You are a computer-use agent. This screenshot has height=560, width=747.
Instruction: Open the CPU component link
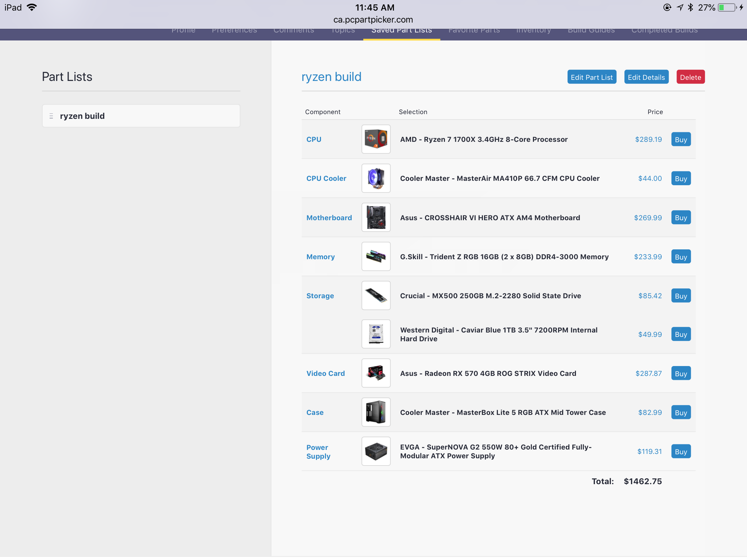[x=314, y=139]
